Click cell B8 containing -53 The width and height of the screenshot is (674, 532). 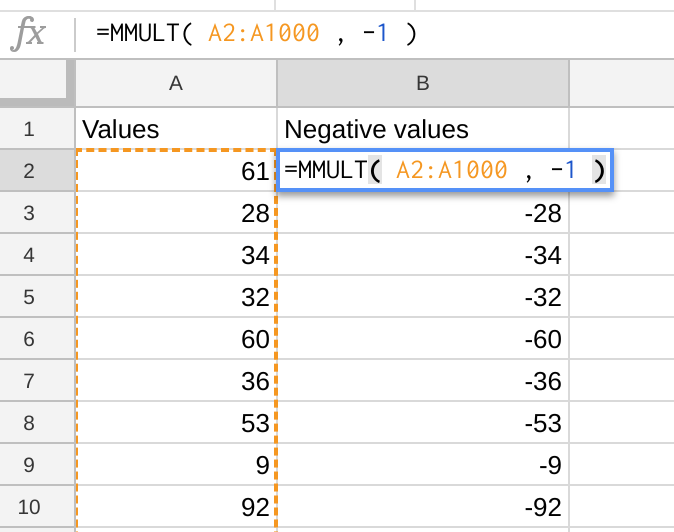point(423,423)
